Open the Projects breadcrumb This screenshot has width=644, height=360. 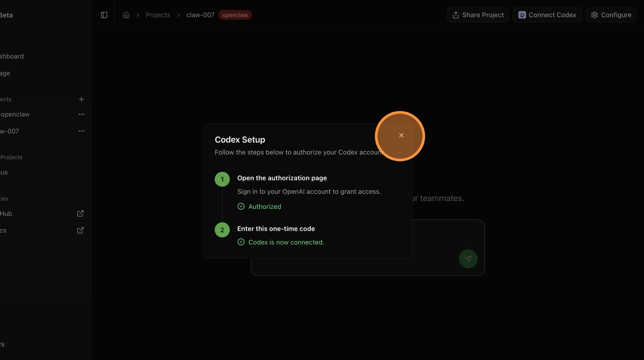click(158, 15)
